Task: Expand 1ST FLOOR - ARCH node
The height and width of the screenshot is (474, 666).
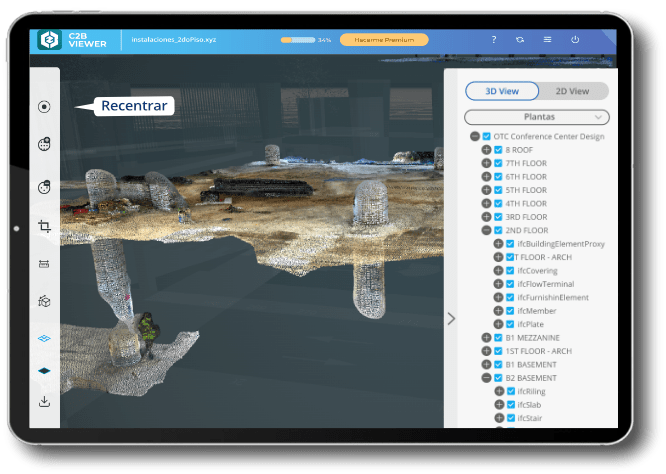Action: 486,351
